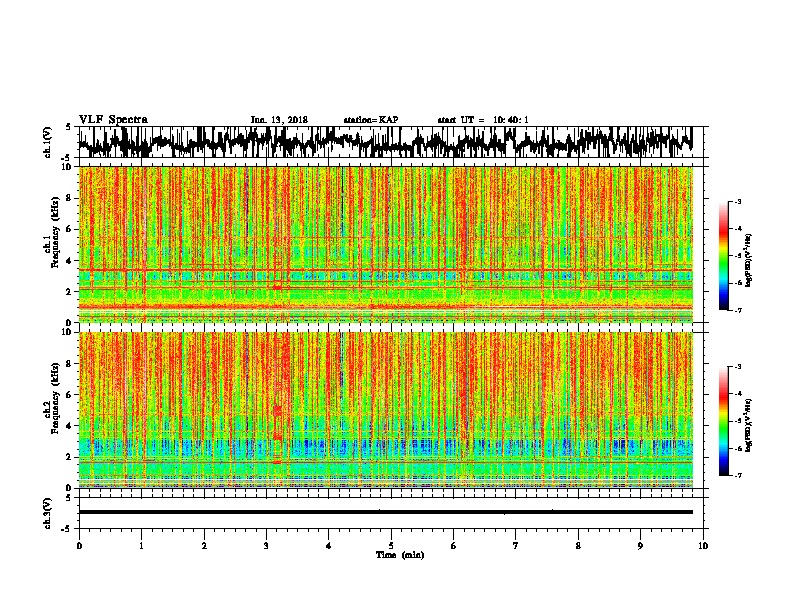Click the "ch.3(V)" axis label

[x=48, y=513]
